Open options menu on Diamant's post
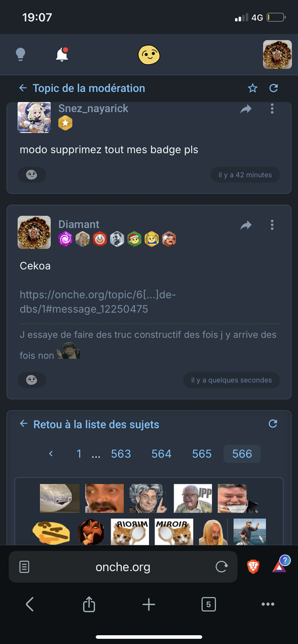Viewport: 298px width, 644px height. click(272, 225)
